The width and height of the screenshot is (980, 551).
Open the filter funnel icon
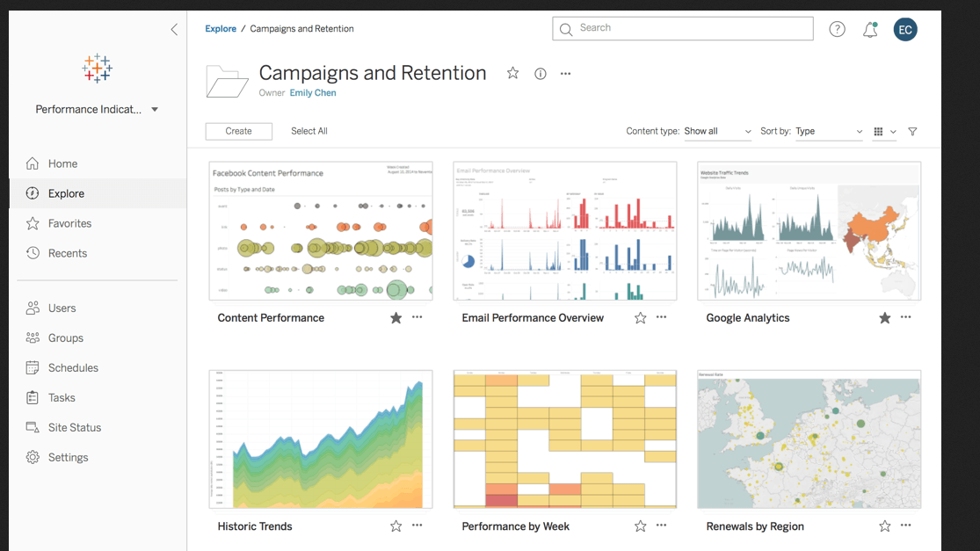click(x=912, y=132)
